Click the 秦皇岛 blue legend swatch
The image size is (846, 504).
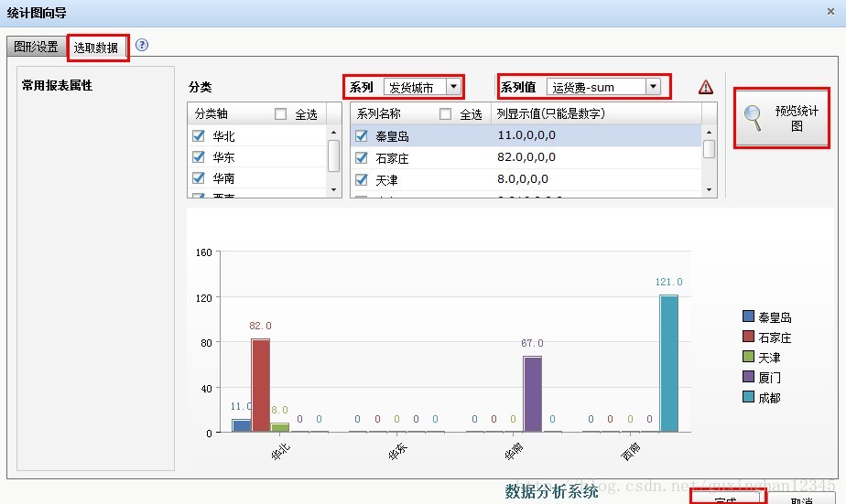(x=748, y=316)
